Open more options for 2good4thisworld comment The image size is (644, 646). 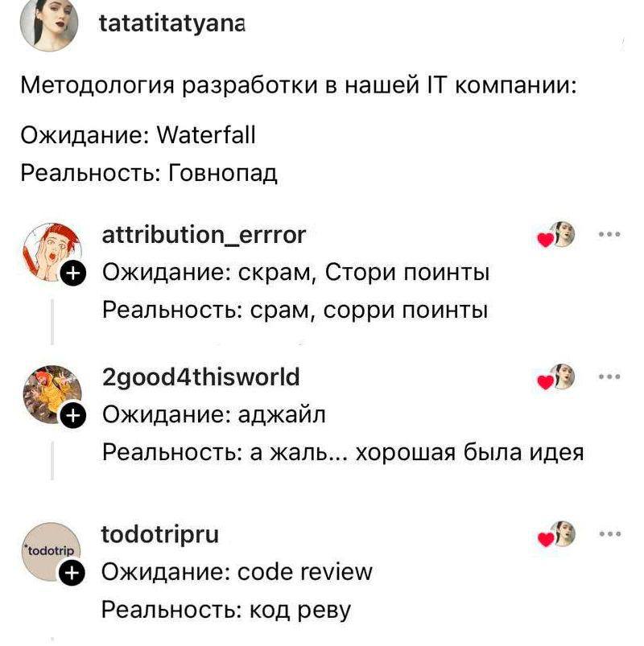click(x=609, y=376)
